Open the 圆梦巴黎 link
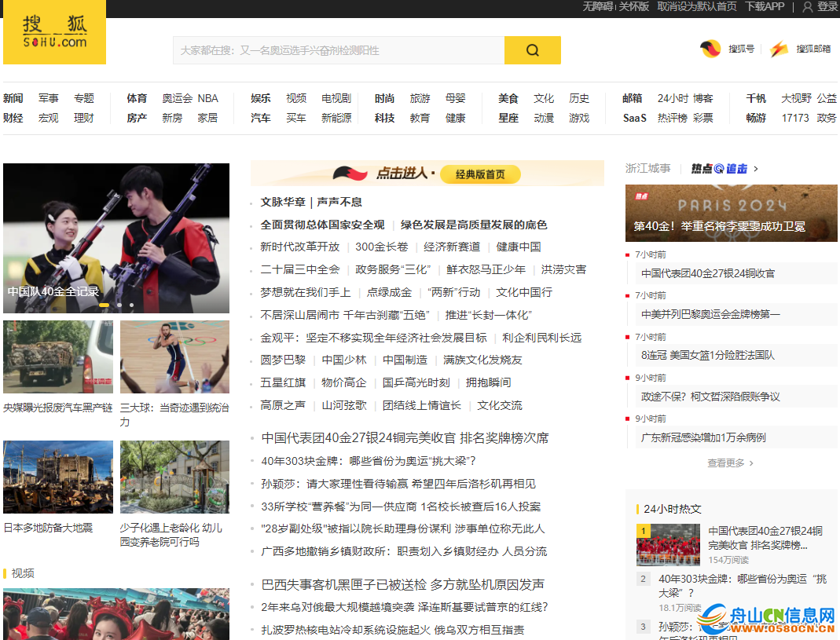 click(x=283, y=360)
